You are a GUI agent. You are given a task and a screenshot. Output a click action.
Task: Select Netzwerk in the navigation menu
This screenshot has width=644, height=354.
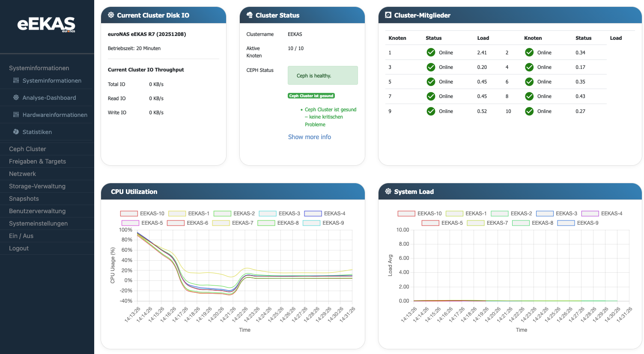tap(22, 174)
